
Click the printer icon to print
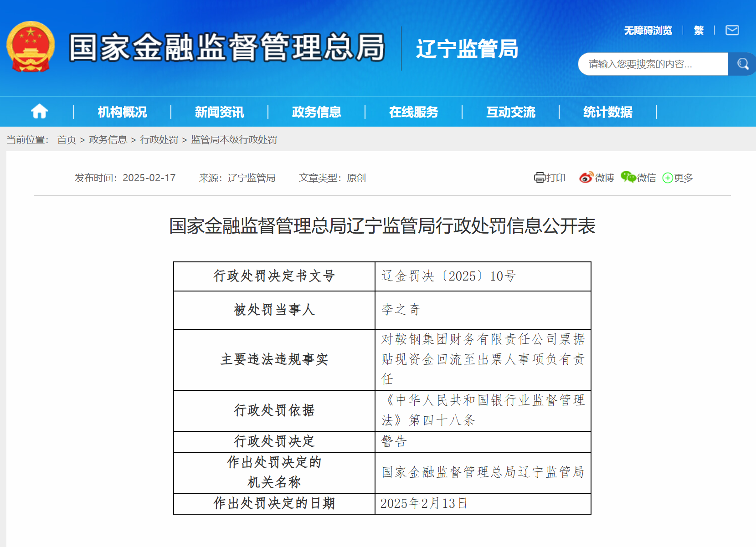point(540,178)
